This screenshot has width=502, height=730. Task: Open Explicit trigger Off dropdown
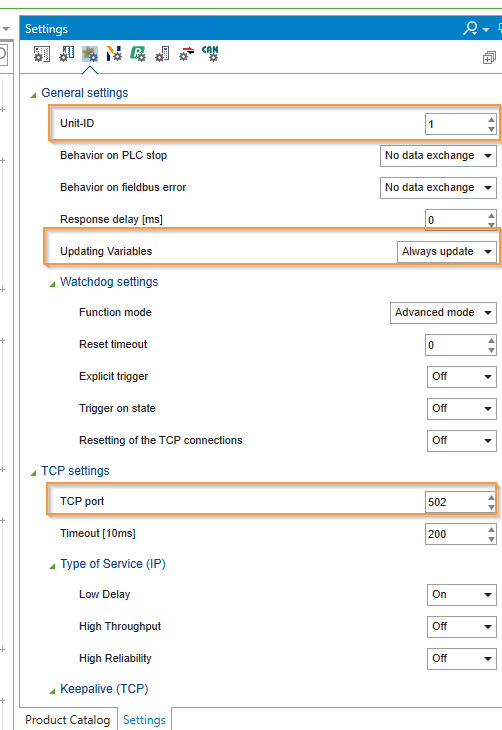pyautogui.click(x=461, y=377)
